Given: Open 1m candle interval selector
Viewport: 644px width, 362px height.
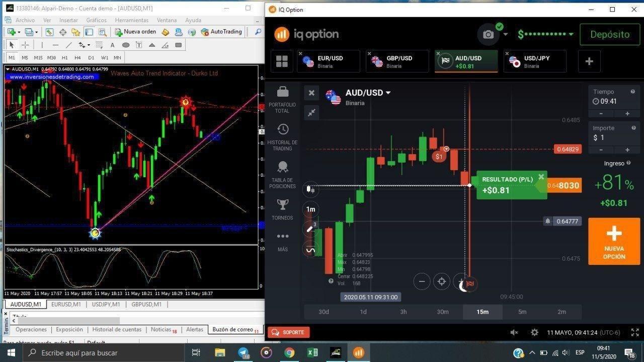Looking at the screenshot, I should (310, 209).
